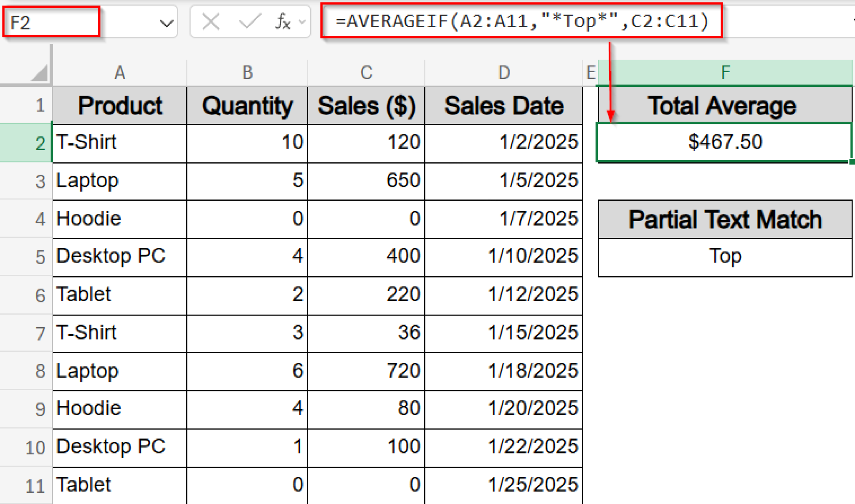Image resolution: width=855 pixels, height=504 pixels.
Task: Select the Top partial match cell
Action: pyautogui.click(x=725, y=257)
